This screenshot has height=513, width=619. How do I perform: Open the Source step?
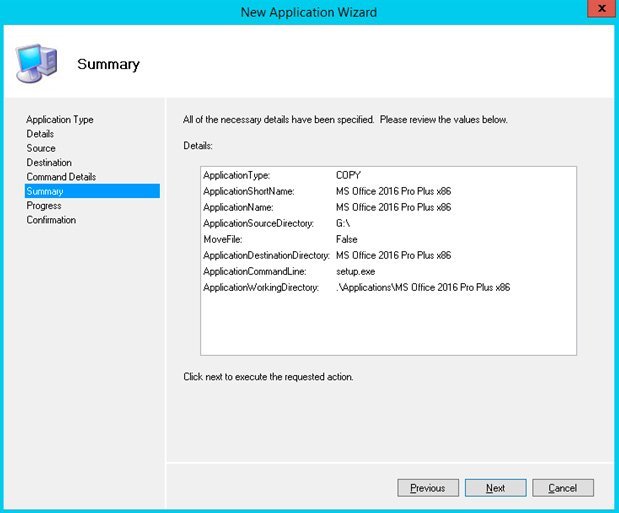[41, 148]
